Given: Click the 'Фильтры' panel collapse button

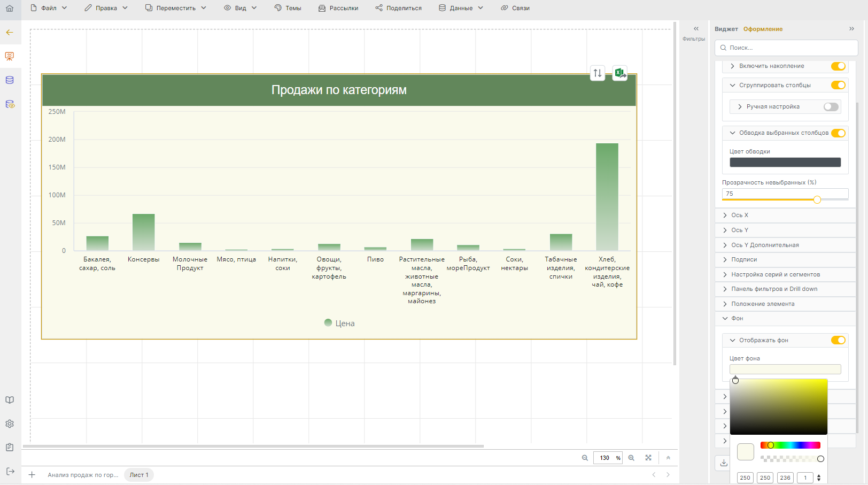Looking at the screenshot, I should point(695,29).
